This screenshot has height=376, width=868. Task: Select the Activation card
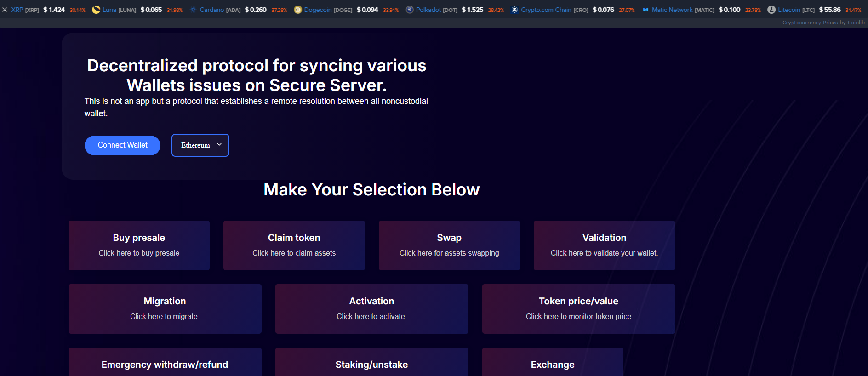[372, 309]
